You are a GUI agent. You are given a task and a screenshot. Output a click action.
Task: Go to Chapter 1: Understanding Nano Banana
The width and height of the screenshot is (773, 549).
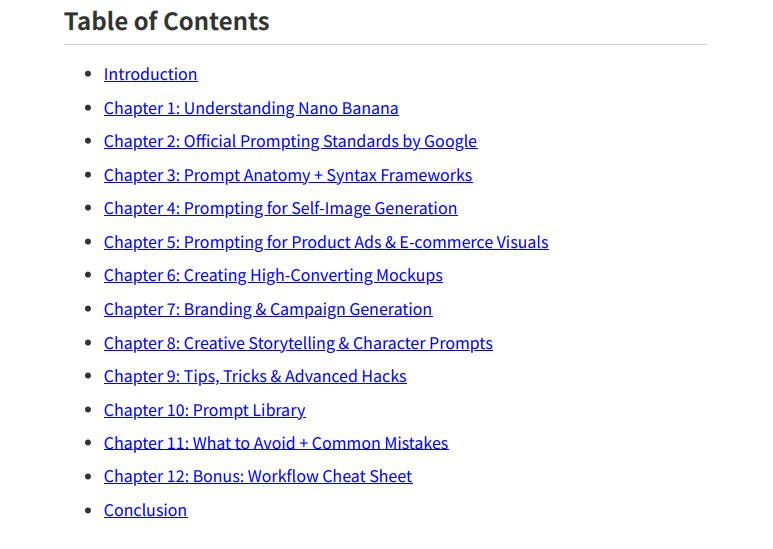click(251, 108)
